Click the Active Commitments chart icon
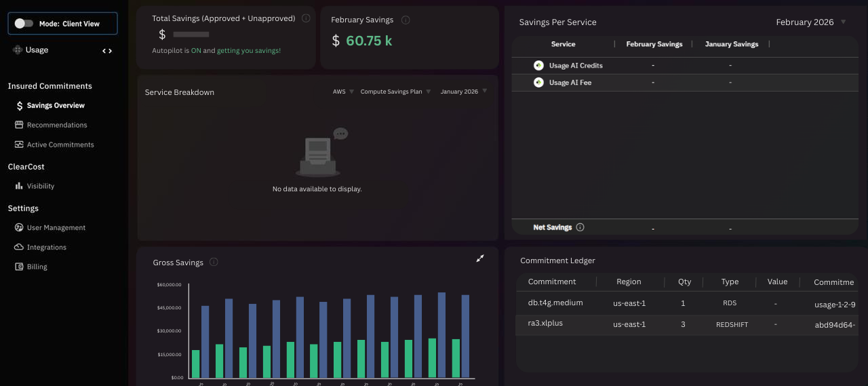This screenshot has width=868, height=386. [x=19, y=144]
